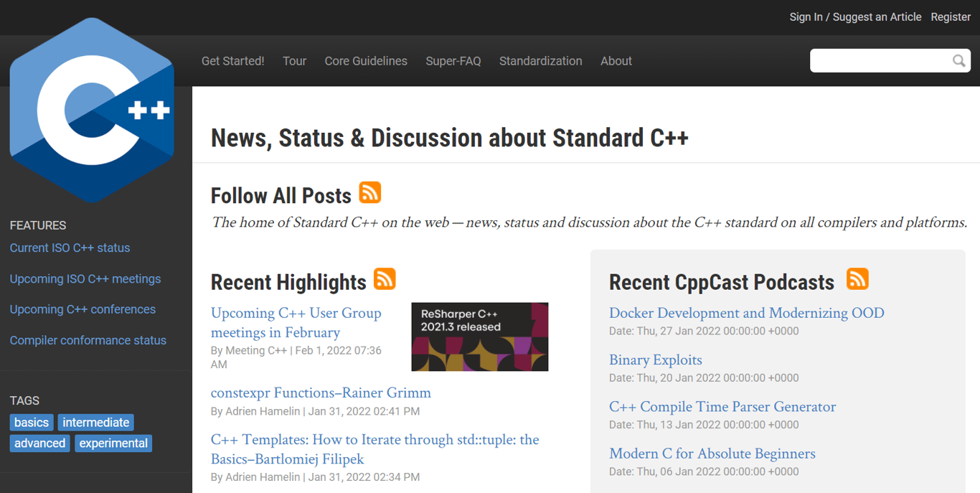This screenshot has width=980, height=493.
Task: Open Compiler conformance status
Action: [x=88, y=340]
